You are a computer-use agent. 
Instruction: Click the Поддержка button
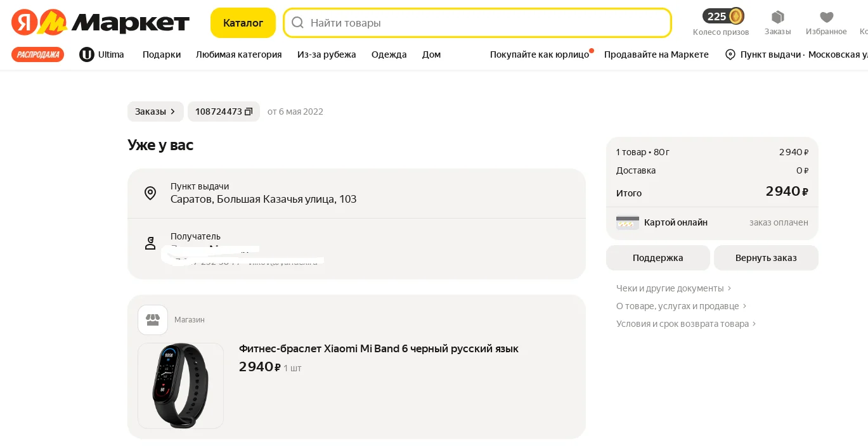point(658,258)
